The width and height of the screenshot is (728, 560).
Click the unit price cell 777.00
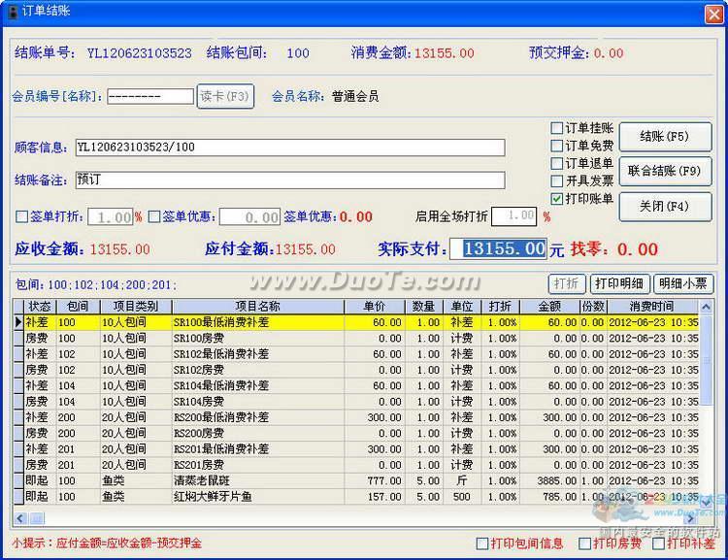click(x=375, y=480)
